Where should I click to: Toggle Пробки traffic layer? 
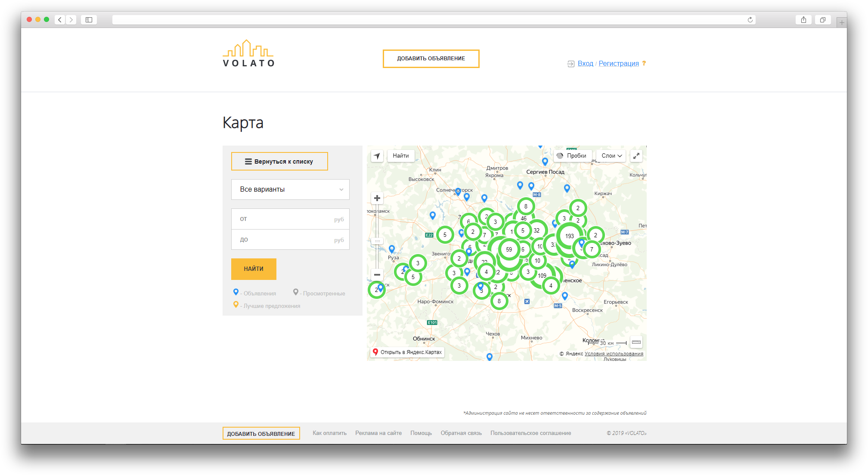572,156
